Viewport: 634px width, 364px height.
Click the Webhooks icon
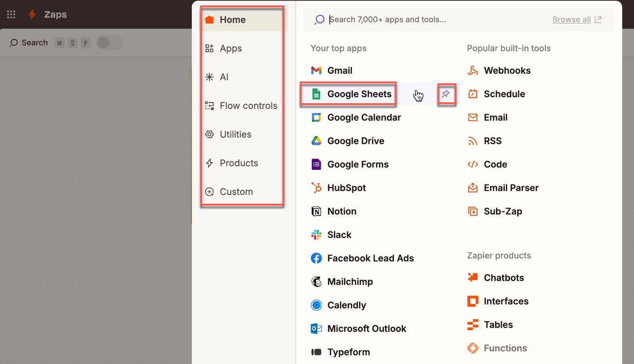pyautogui.click(x=473, y=70)
